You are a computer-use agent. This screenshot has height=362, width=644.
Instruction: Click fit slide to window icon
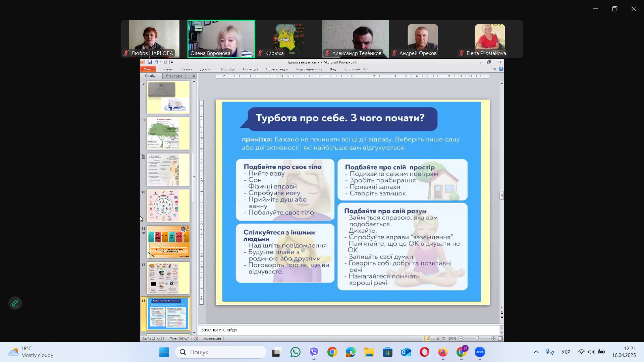(x=500, y=339)
